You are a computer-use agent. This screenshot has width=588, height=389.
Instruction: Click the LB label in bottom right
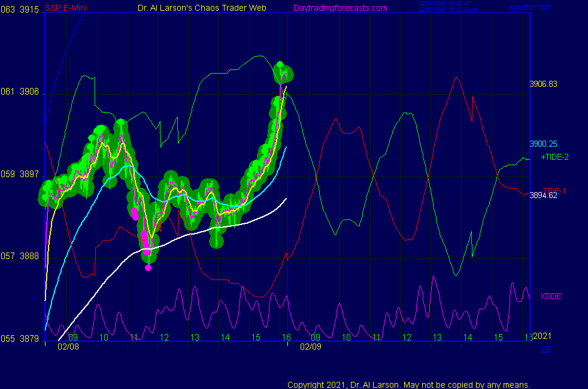tap(545, 350)
